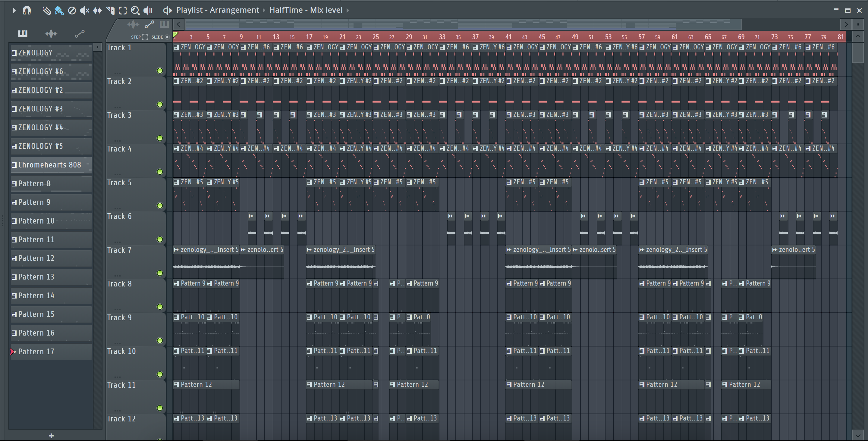Select ZENOLOGY #3 pattern in picker

[51, 109]
